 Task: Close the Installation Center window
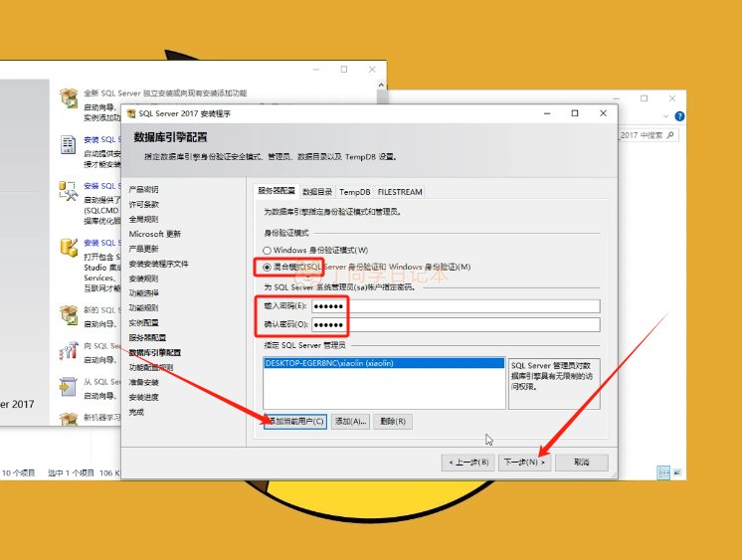pyautogui.click(x=372, y=69)
